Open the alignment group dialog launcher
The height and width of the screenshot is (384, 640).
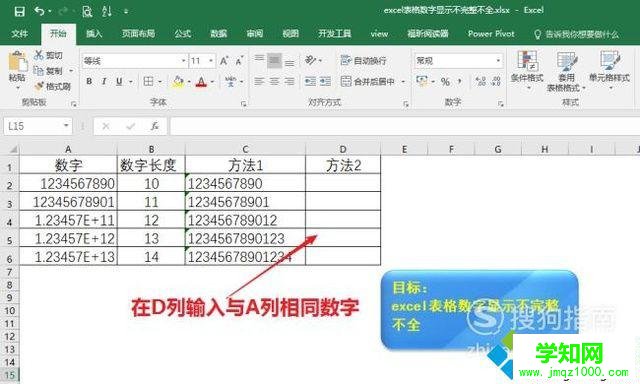click(x=406, y=104)
